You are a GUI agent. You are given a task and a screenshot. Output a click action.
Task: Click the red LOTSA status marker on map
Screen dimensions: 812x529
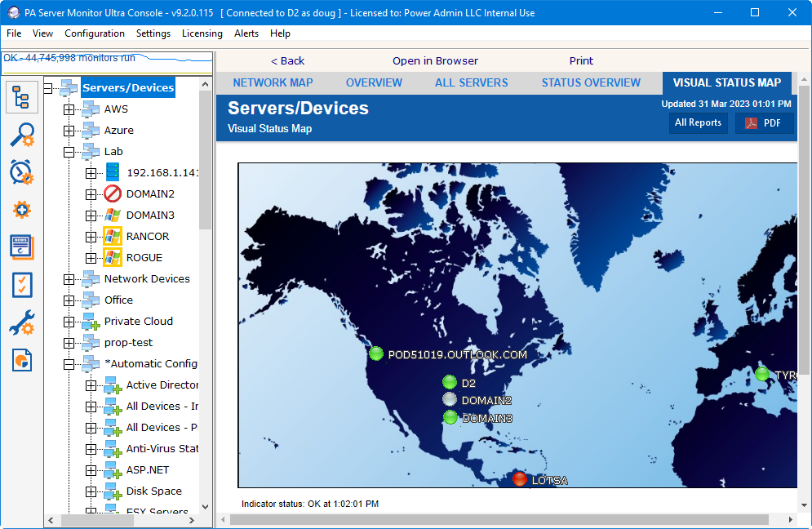pyautogui.click(x=520, y=479)
